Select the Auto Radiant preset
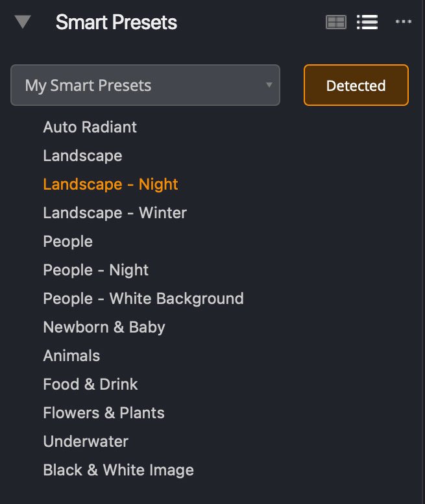425x504 pixels. pos(90,127)
